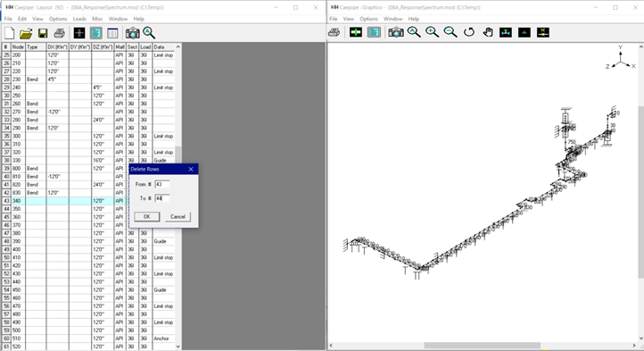Open Options menu in Graphics window
Image resolution: width=644 pixels, height=351 pixels.
pos(368,19)
